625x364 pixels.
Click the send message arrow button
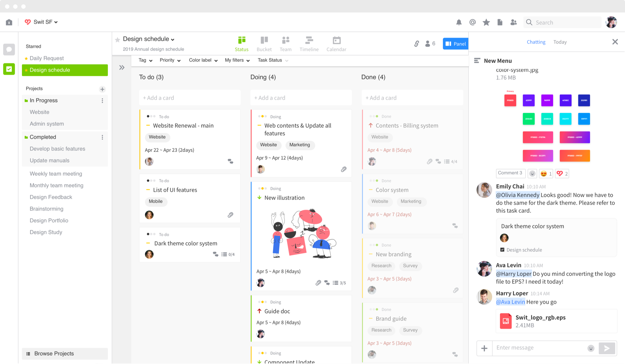click(607, 348)
